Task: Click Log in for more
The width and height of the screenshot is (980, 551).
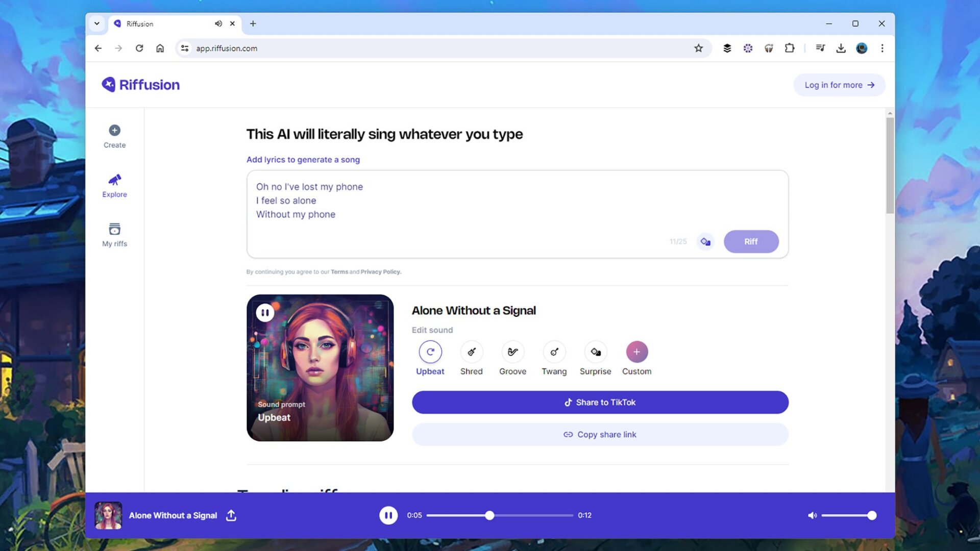Action: 839,85
